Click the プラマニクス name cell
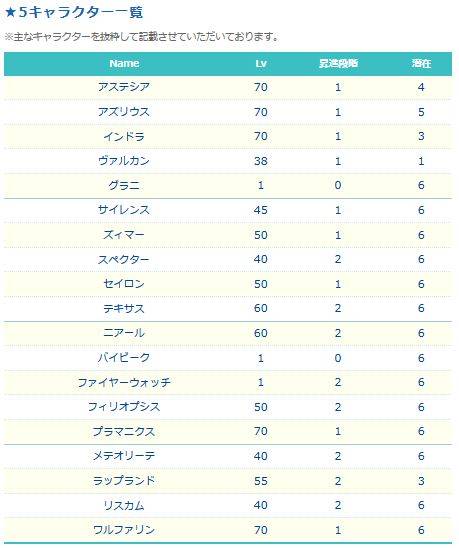459x548 pixels. (124, 432)
